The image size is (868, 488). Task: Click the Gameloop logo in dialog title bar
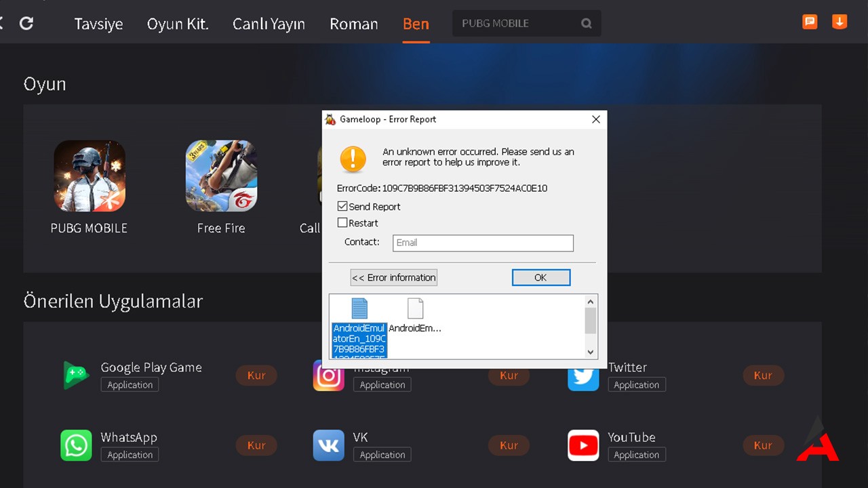tap(330, 119)
